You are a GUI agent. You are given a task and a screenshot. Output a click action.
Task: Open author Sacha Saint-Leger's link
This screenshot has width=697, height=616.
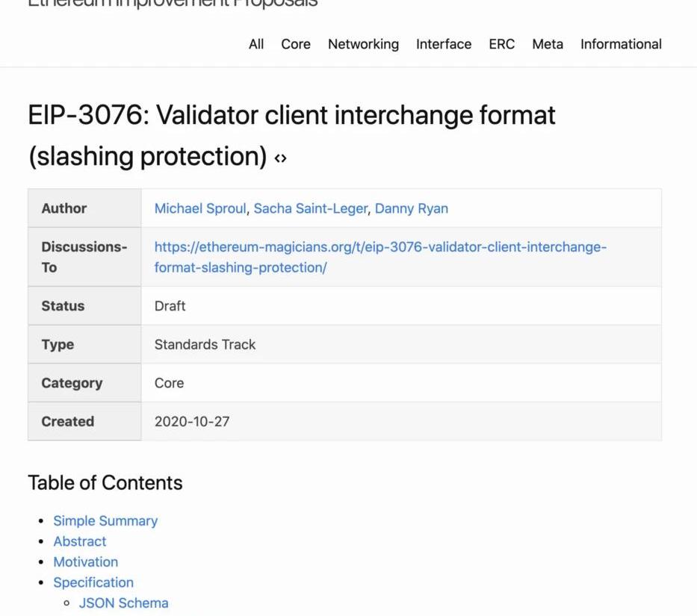[310, 208]
